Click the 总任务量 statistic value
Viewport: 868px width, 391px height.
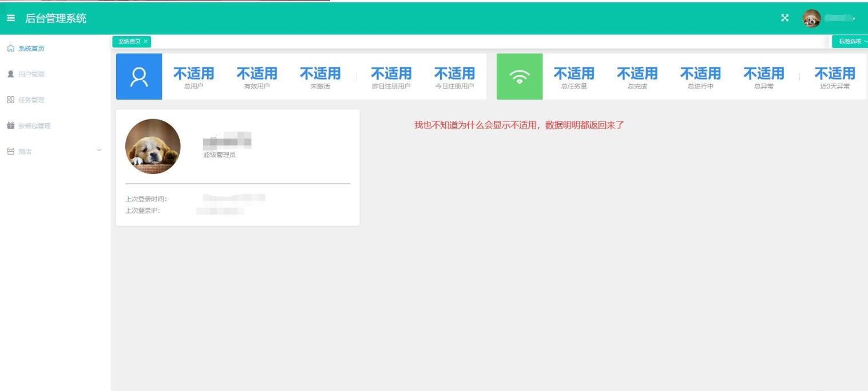(x=574, y=74)
